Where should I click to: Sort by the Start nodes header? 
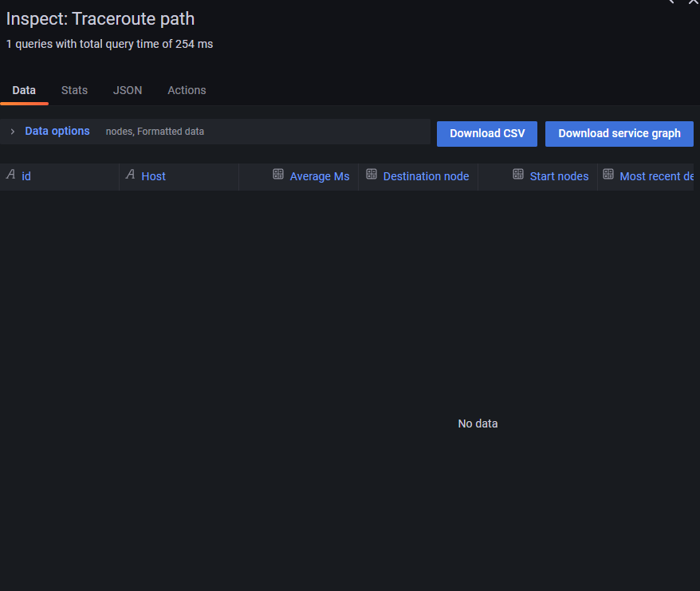(560, 175)
